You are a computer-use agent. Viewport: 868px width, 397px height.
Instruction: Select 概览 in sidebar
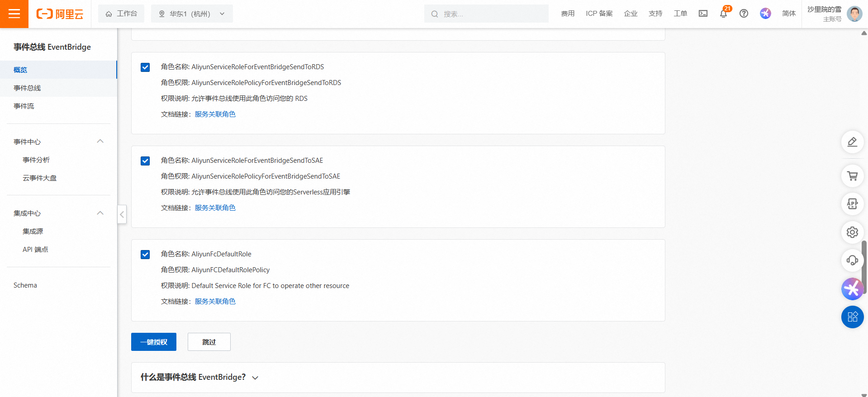point(58,70)
